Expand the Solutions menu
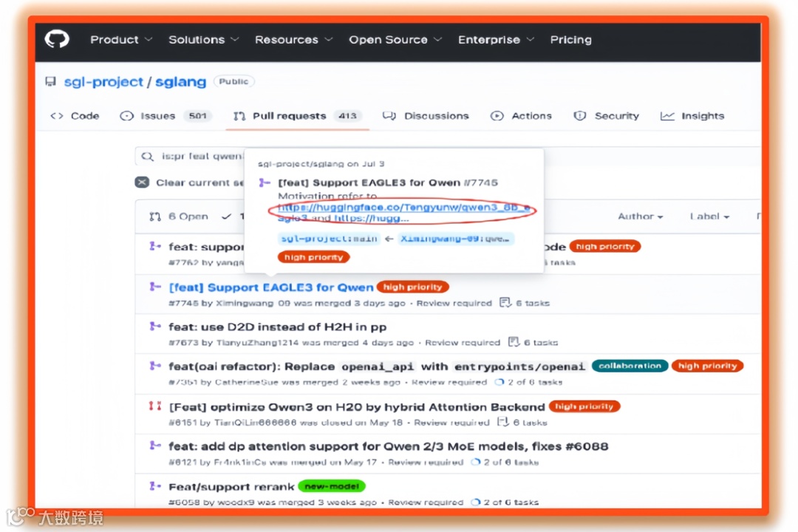 pyautogui.click(x=204, y=40)
